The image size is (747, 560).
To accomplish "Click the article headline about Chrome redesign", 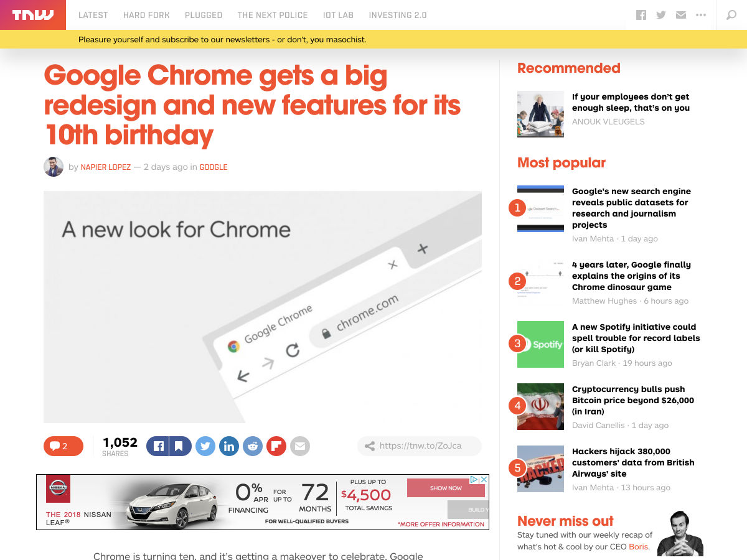I will pyautogui.click(x=252, y=105).
